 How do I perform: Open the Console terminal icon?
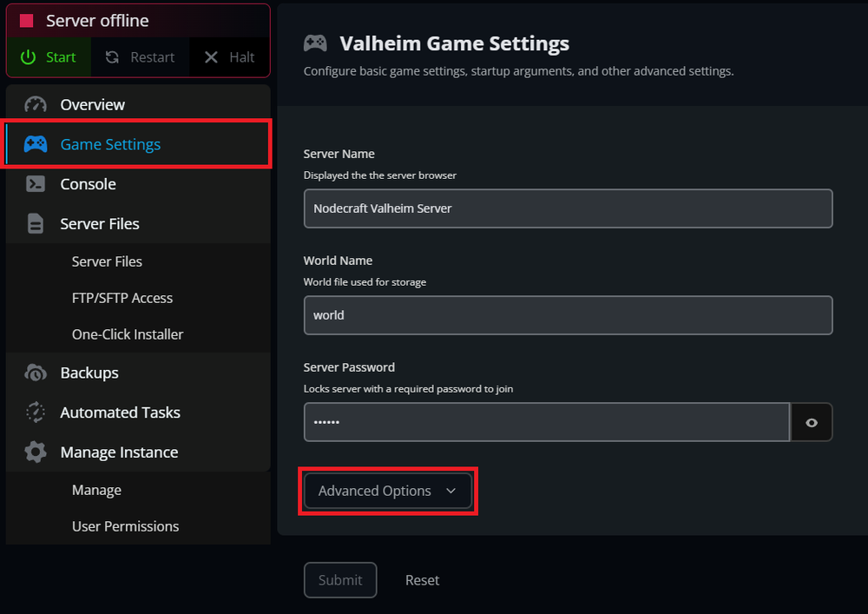(35, 184)
